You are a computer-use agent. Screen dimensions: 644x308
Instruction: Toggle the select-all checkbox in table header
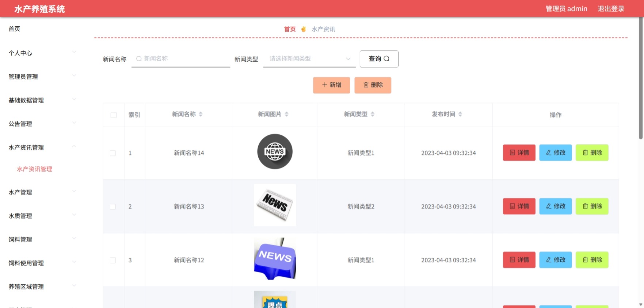(114, 115)
